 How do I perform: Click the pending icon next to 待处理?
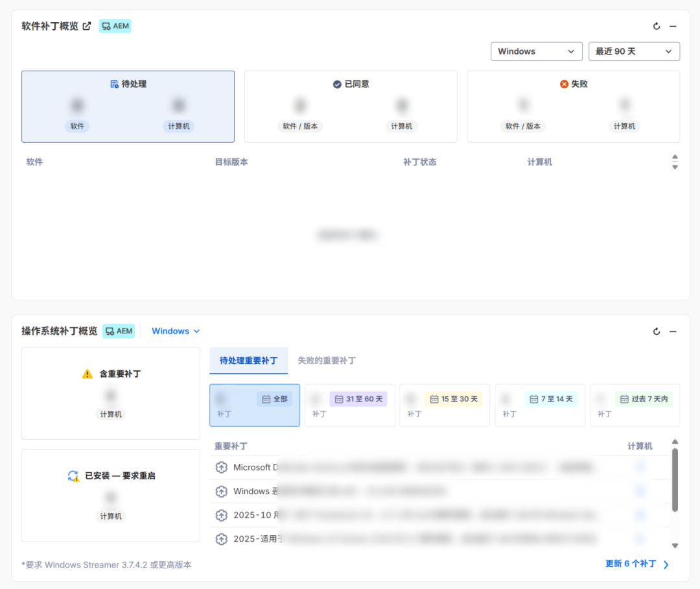coord(114,84)
